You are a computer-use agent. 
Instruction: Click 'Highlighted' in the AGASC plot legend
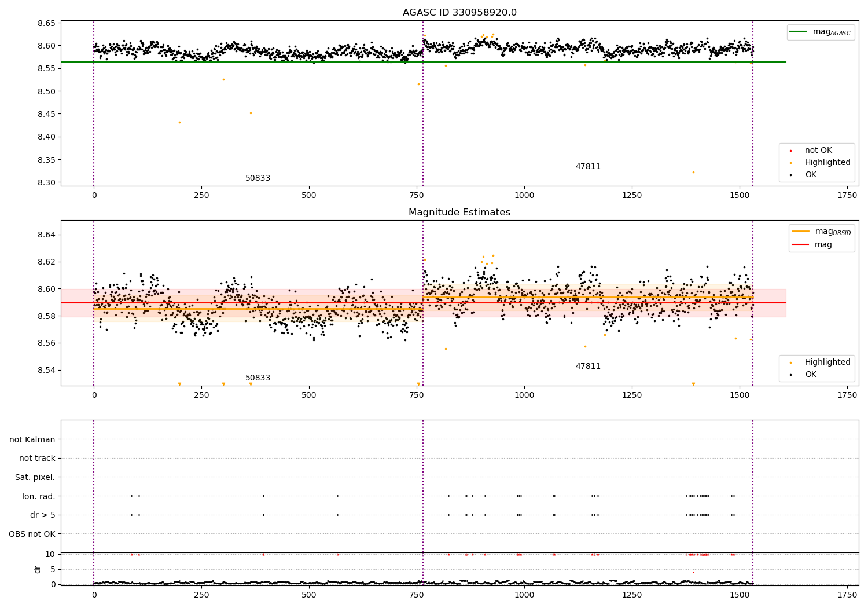pyautogui.click(x=827, y=163)
